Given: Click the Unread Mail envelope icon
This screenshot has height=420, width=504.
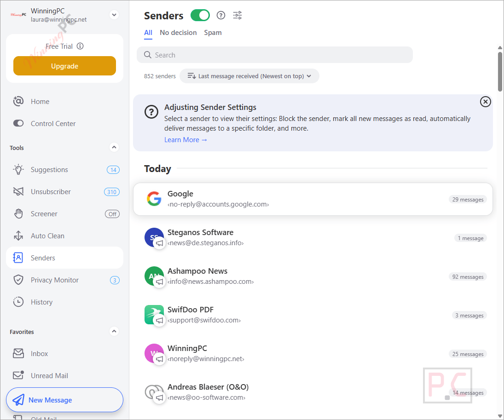Looking at the screenshot, I should point(18,375).
